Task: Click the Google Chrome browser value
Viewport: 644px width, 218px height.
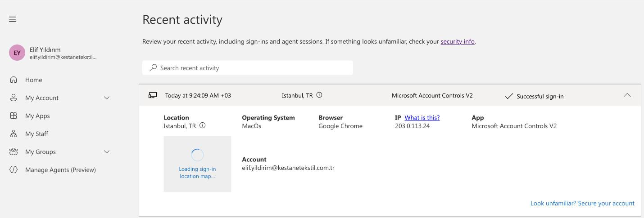Action: [340, 126]
